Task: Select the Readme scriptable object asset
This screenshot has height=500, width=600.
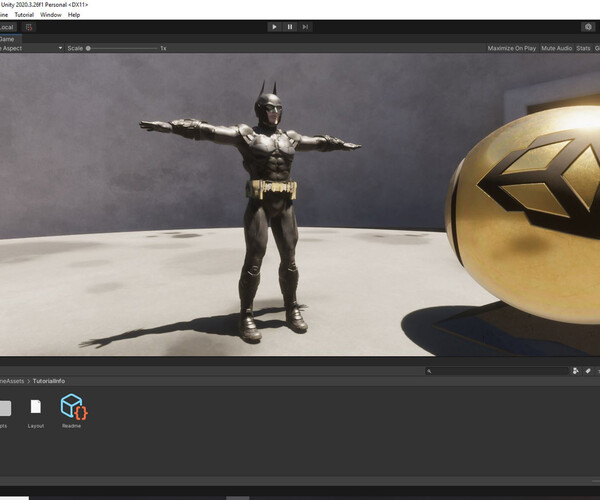Action: click(x=72, y=411)
